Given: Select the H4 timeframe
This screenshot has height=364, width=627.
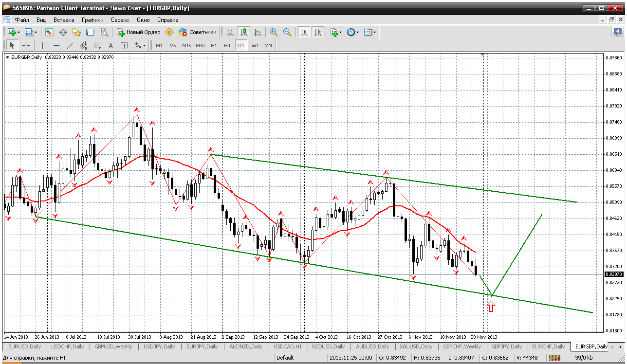Looking at the screenshot, I should (227, 45).
